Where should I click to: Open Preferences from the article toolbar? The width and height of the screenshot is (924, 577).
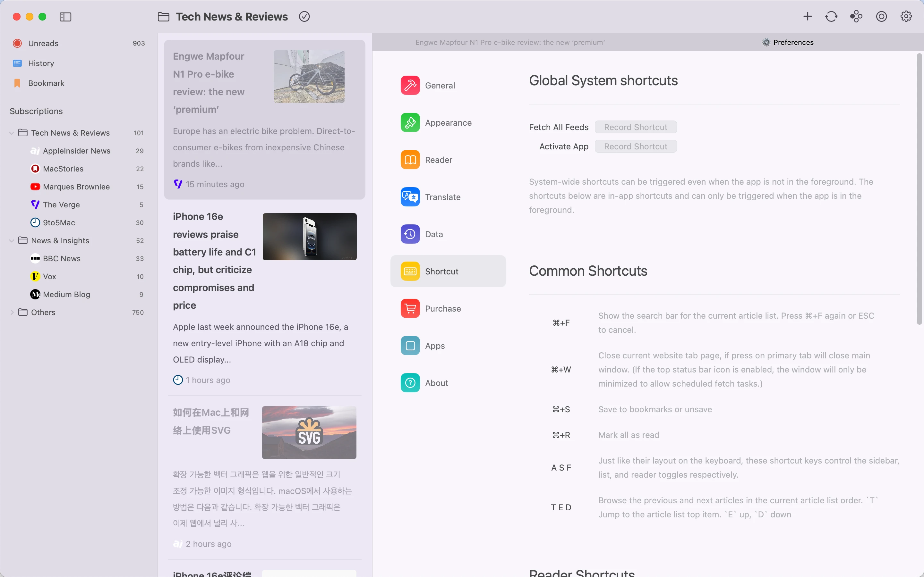[x=788, y=42]
